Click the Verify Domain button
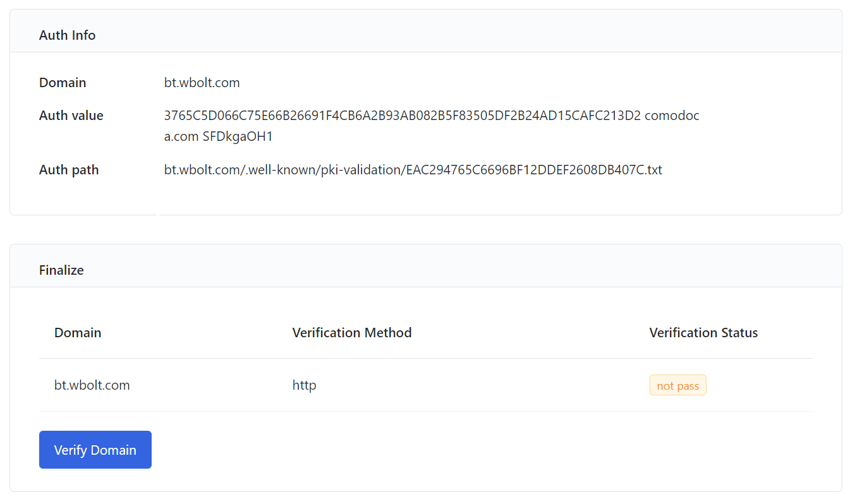This screenshot has height=504, width=855. tap(95, 450)
